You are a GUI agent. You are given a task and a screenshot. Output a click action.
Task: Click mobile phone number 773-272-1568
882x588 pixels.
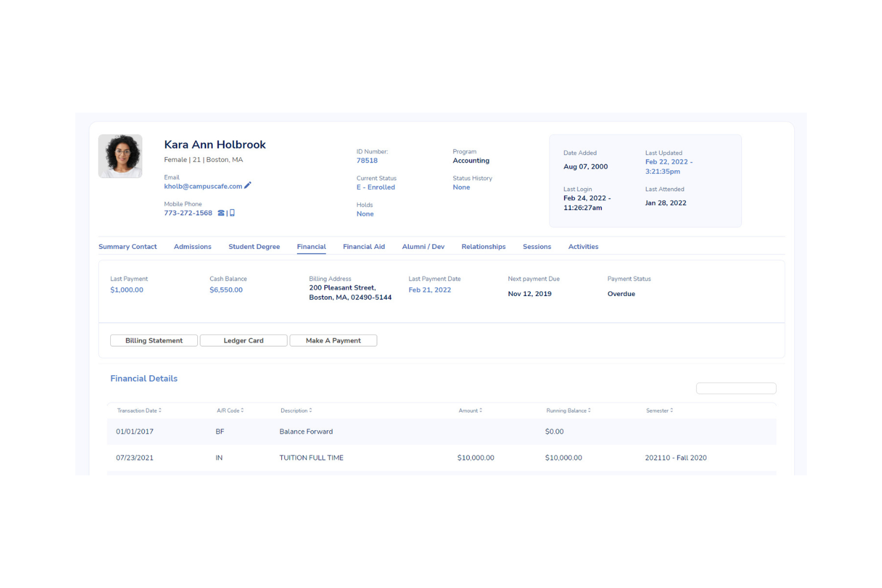[188, 213]
